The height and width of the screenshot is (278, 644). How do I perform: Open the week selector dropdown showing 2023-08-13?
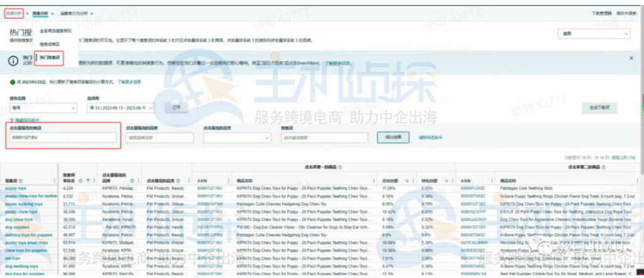pos(121,108)
